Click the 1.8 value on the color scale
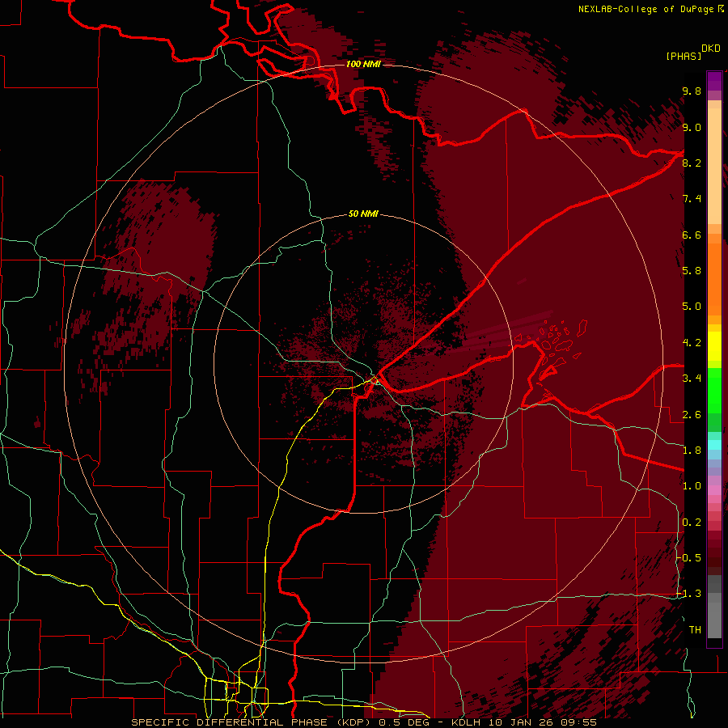Viewport: 728px width, 728px height. pyautogui.click(x=692, y=451)
